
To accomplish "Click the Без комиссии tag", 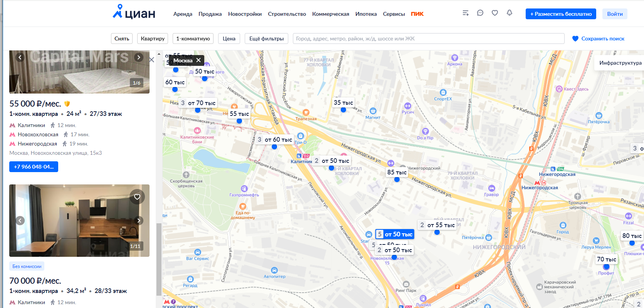I will (27, 266).
